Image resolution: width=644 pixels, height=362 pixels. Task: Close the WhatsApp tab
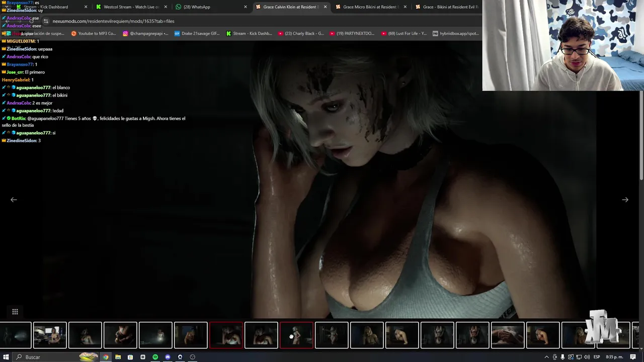coord(246,7)
